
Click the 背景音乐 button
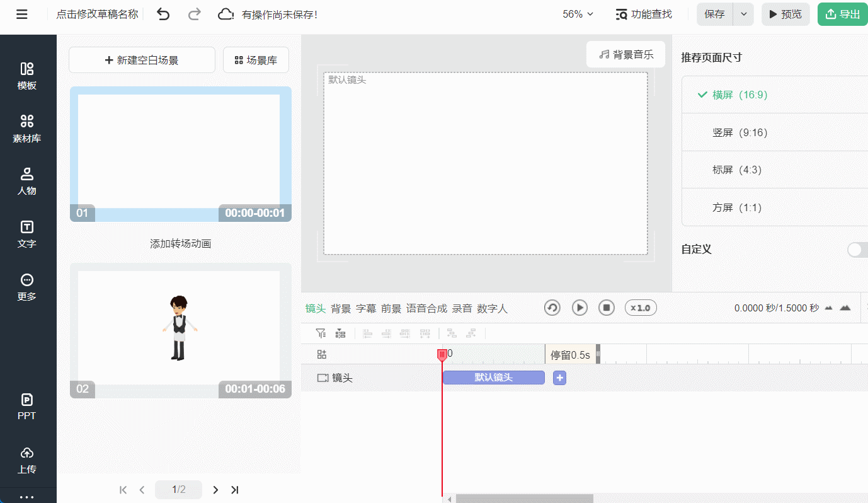[625, 54]
